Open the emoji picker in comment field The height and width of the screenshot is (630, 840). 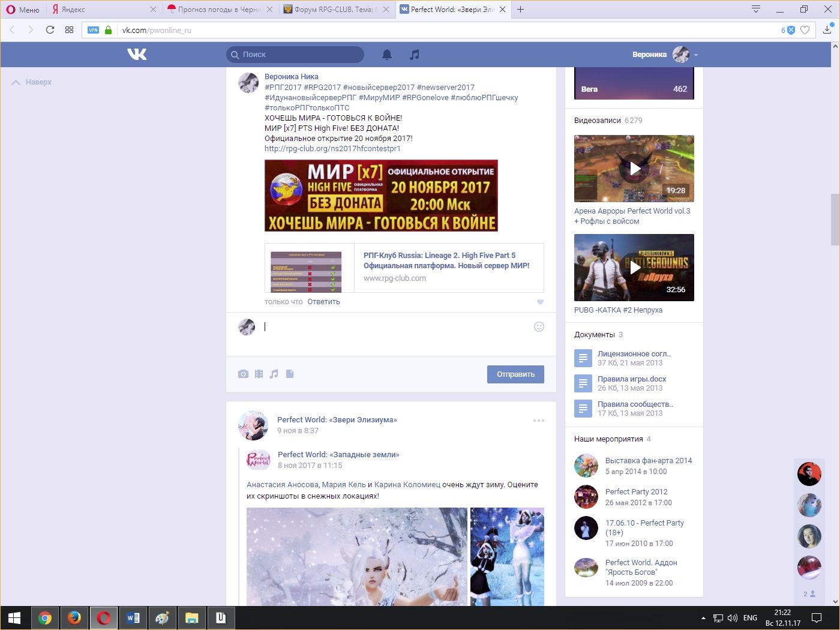pos(539,326)
